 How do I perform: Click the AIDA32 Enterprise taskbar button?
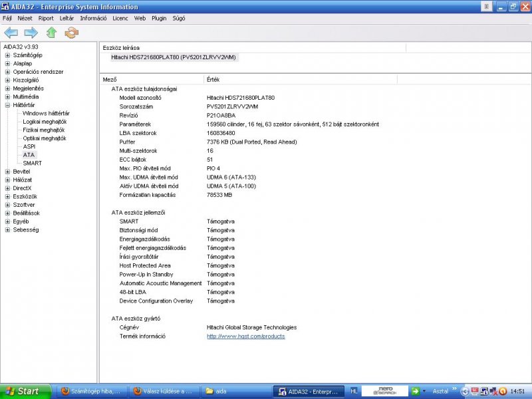[309, 391]
